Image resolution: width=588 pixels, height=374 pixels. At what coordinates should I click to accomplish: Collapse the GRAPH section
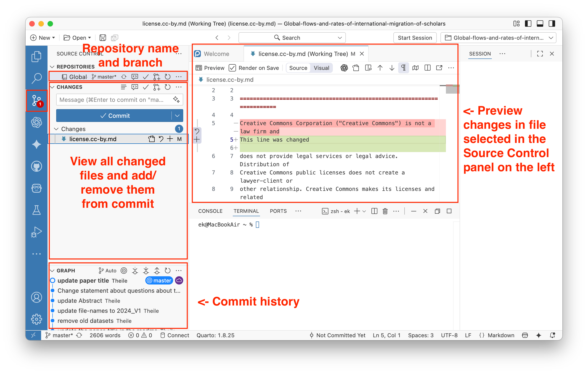tap(52, 271)
